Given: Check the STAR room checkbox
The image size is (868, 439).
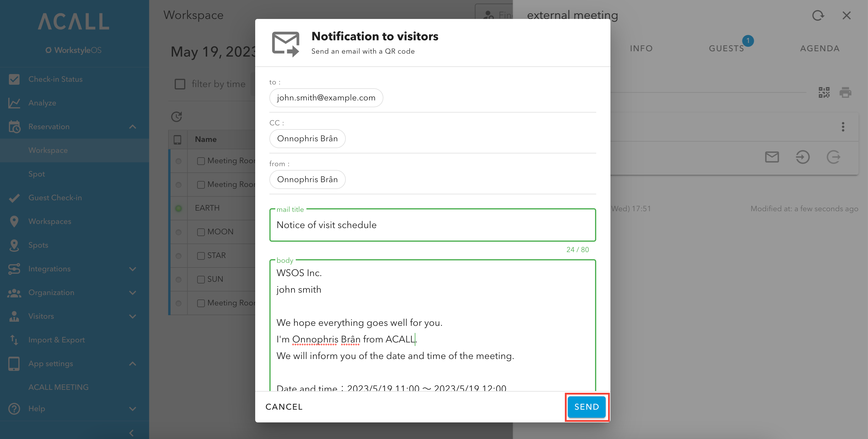Looking at the screenshot, I should (201, 256).
